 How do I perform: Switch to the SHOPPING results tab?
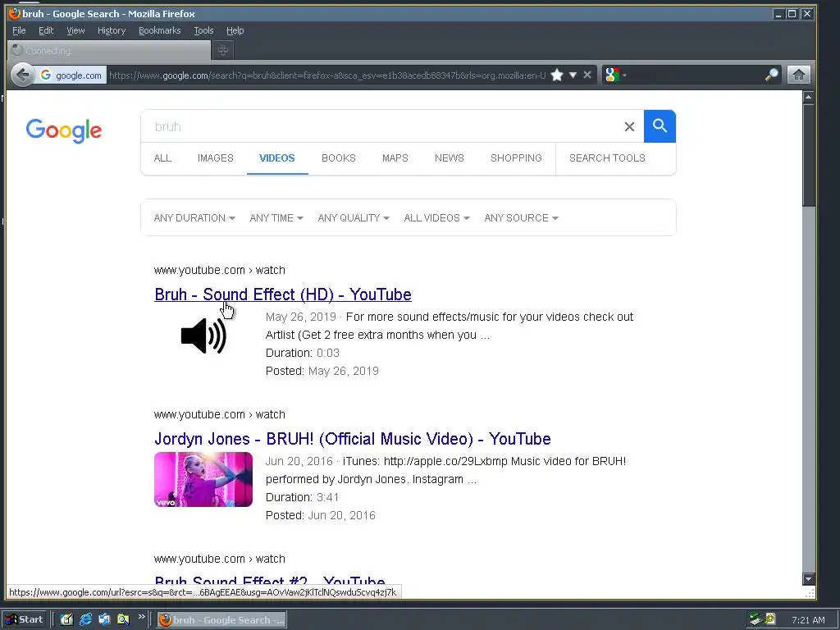[516, 158]
